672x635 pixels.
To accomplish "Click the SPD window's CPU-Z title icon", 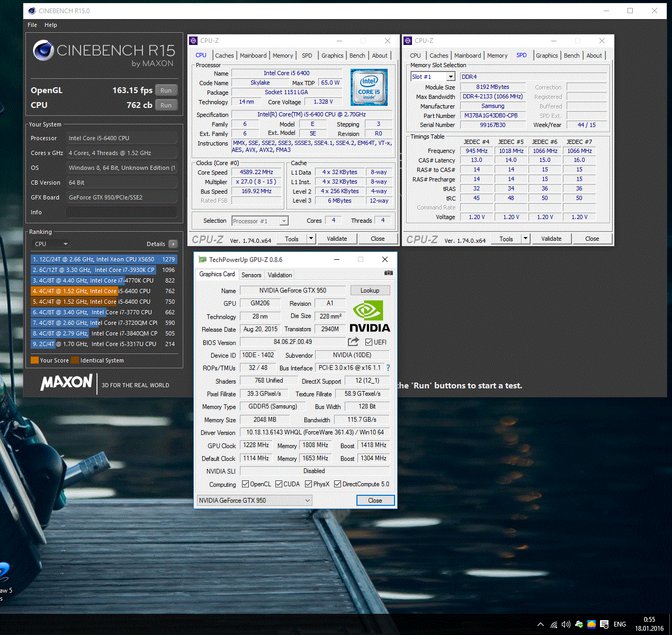I will click(408, 41).
